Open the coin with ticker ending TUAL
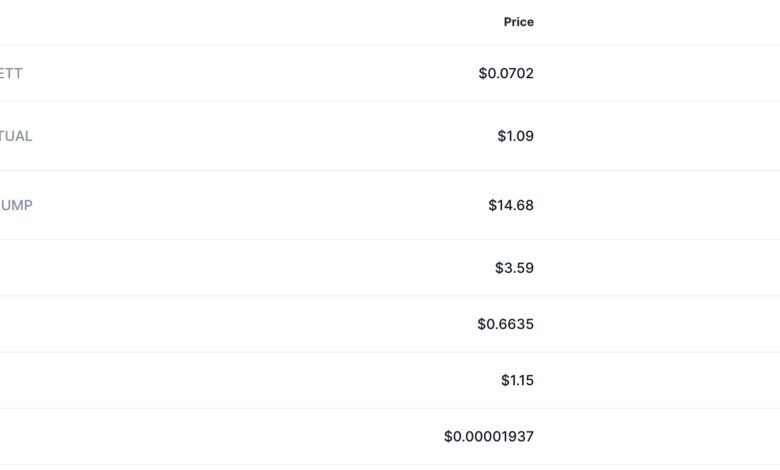Viewport: 780px width, 470px height. click(x=16, y=136)
